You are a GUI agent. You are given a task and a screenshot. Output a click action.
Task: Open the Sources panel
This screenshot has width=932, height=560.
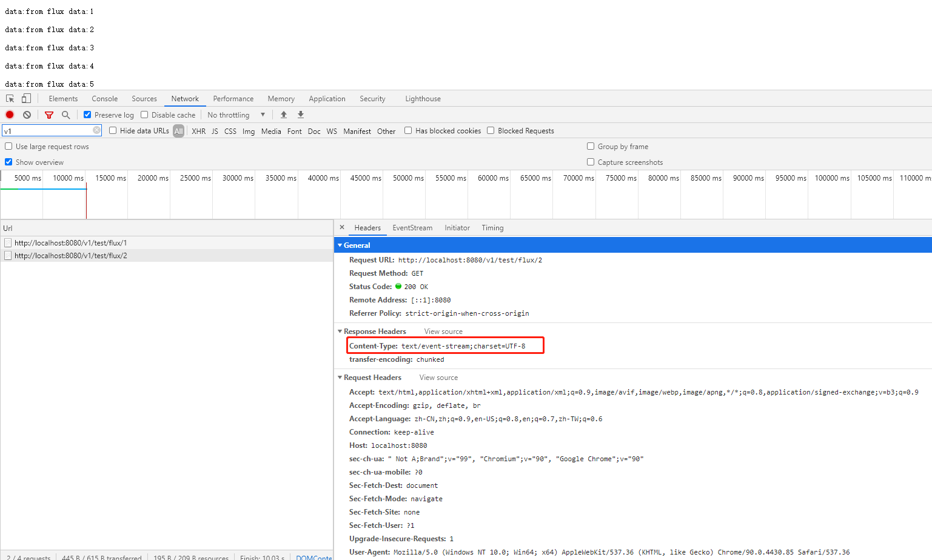point(144,99)
